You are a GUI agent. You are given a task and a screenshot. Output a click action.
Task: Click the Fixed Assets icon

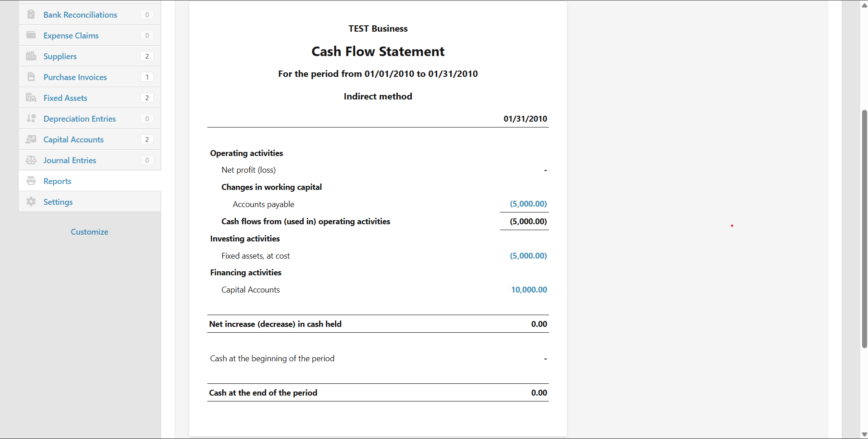pos(31,98)
